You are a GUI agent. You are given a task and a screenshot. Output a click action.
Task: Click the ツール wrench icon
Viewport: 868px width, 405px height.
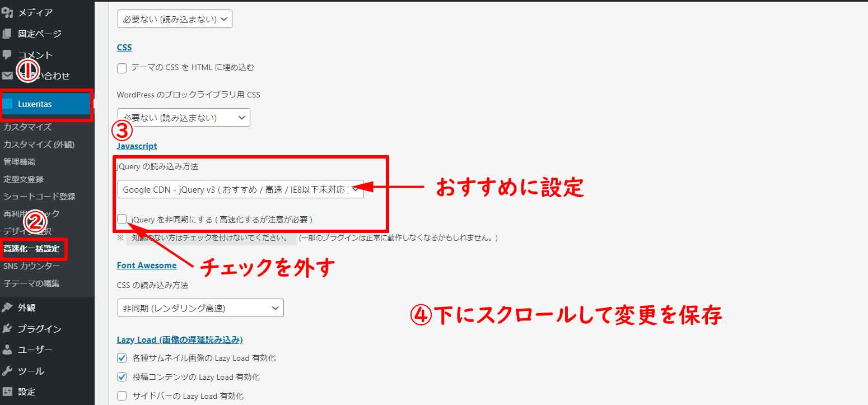(x=7, y=371)
